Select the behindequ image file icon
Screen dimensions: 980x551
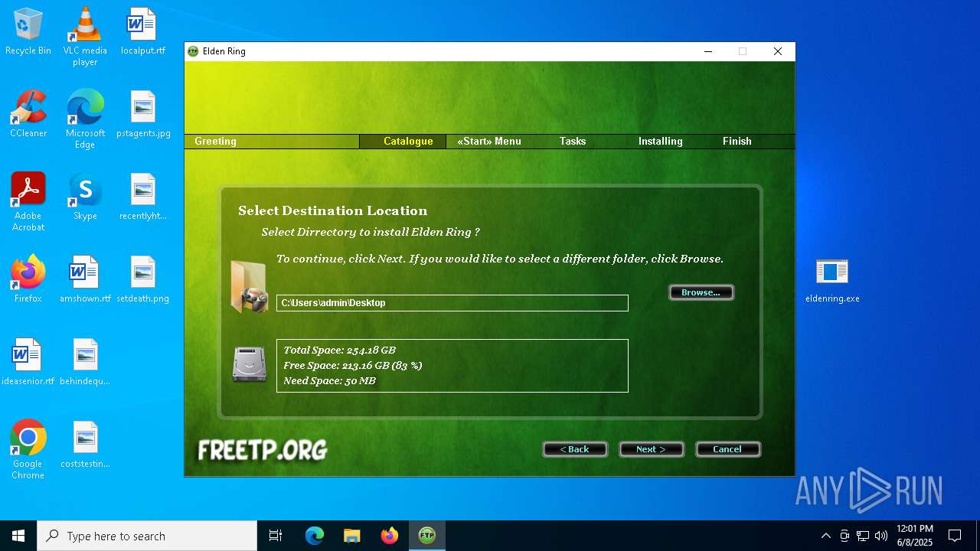pyautogui.click(x=85, y=362)
